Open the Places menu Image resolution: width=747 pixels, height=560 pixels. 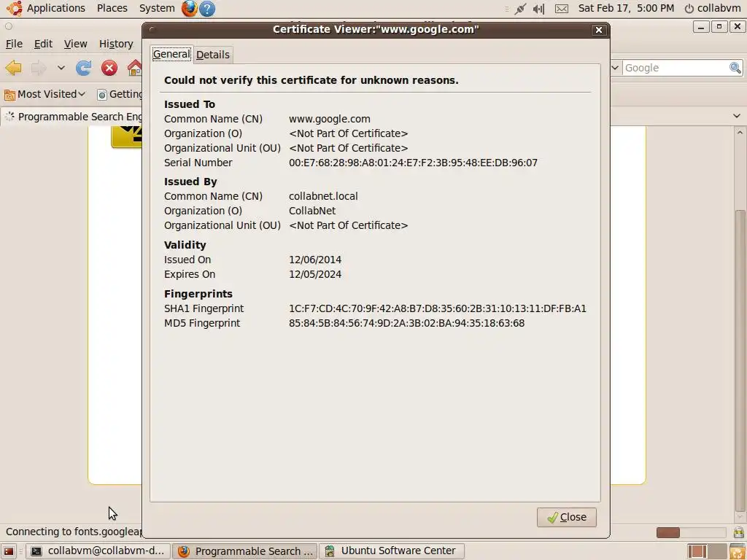(112, 8)
